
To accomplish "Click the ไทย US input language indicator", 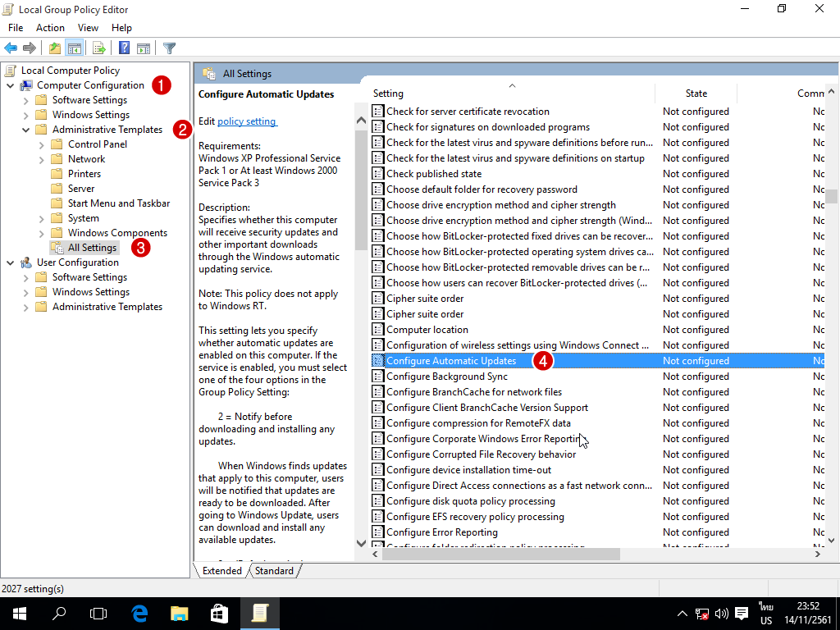I will (x=766, y=614).
